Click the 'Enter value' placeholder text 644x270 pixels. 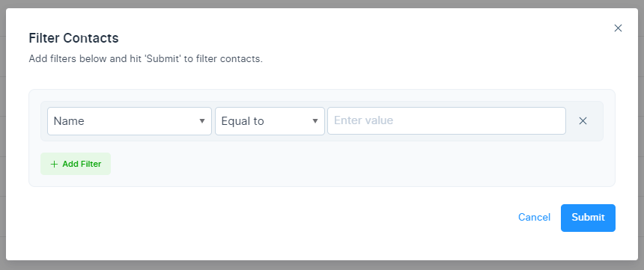click(364, 120)
